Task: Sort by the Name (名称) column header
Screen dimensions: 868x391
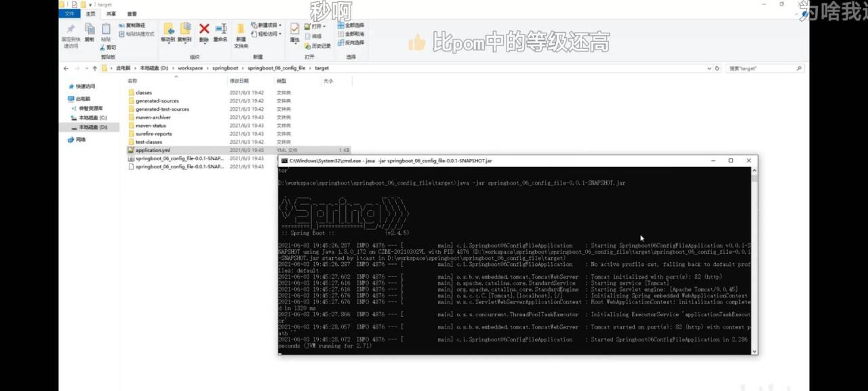Action: tap(132, 81)
